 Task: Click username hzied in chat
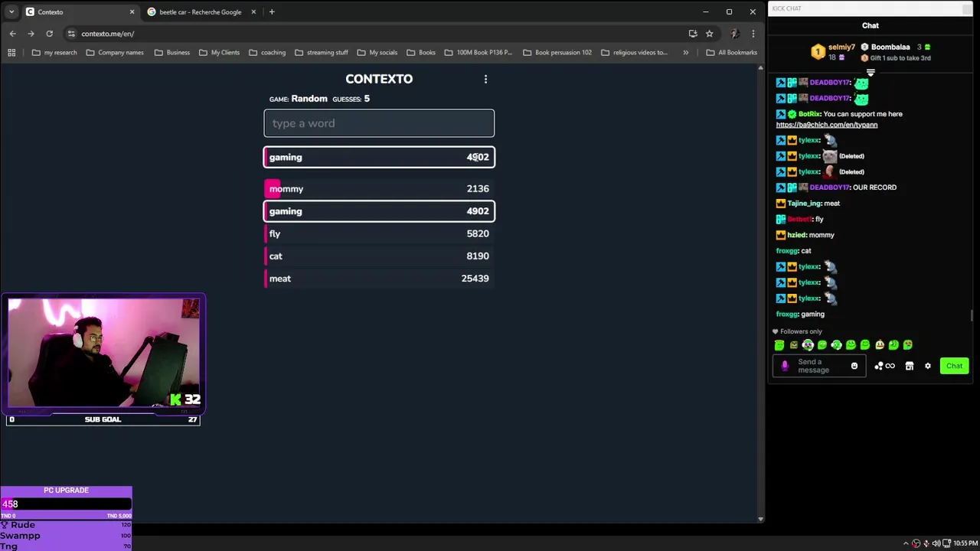click(797, 235)
